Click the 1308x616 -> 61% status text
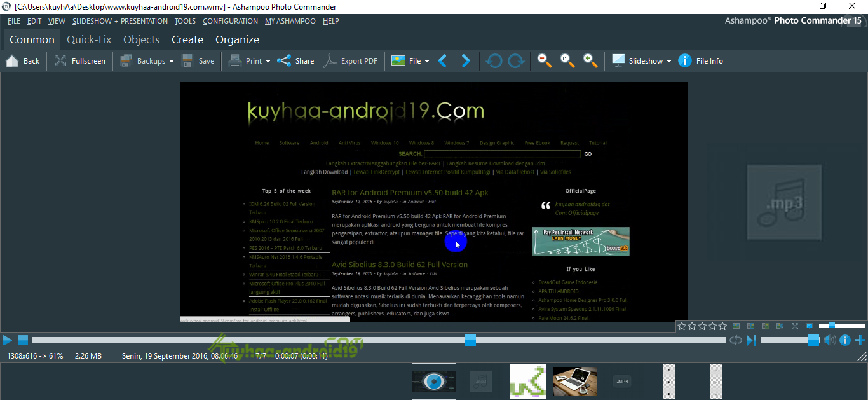 pyautogui.click(x=35, y=356)
